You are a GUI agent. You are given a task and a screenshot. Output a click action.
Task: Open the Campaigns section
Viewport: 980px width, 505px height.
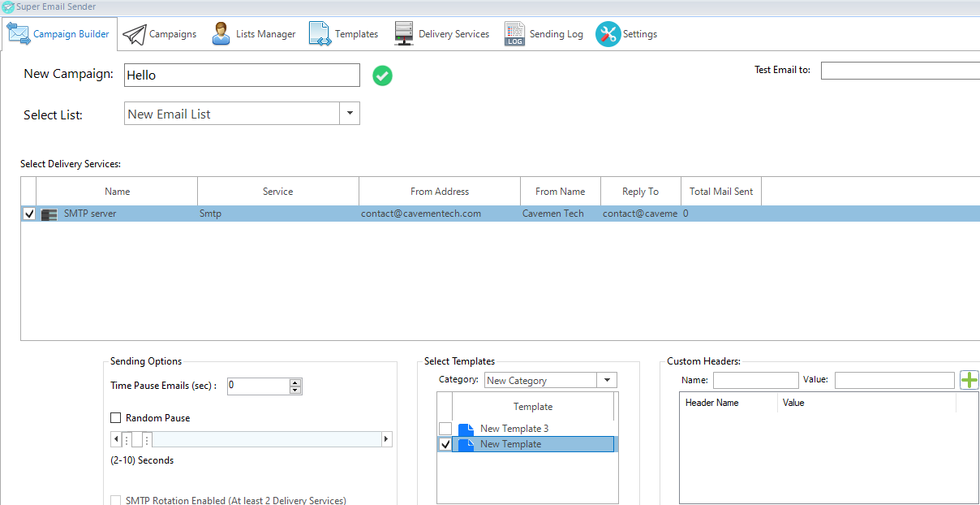pos(170,33)
